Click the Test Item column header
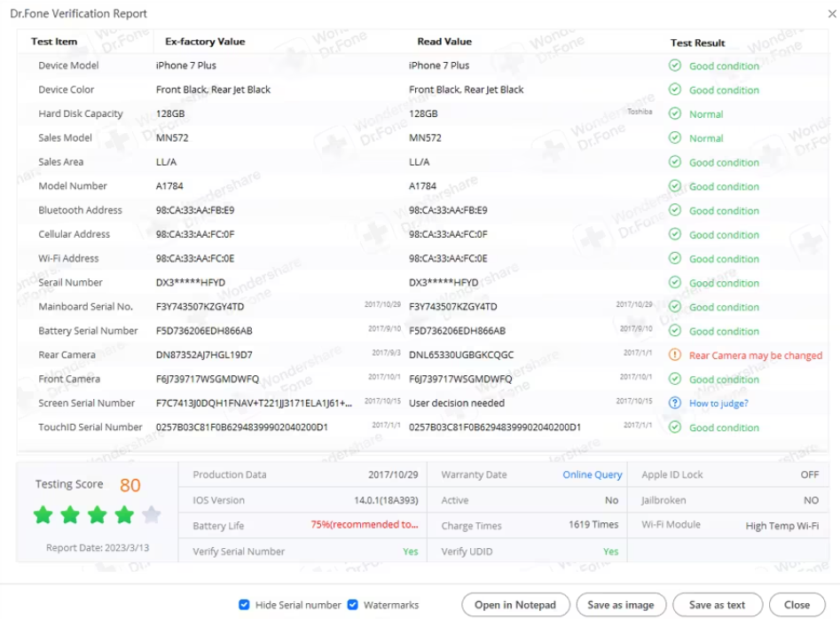 coord(54,41)
